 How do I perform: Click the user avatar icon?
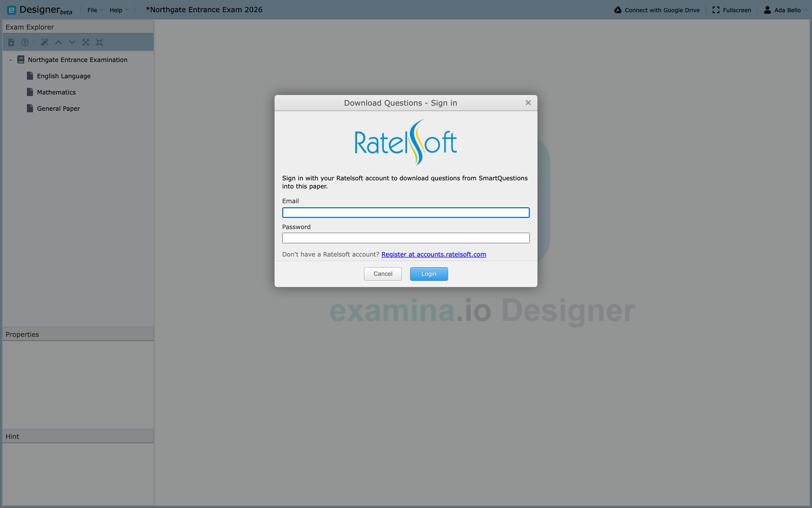click(x=767, y=10)
